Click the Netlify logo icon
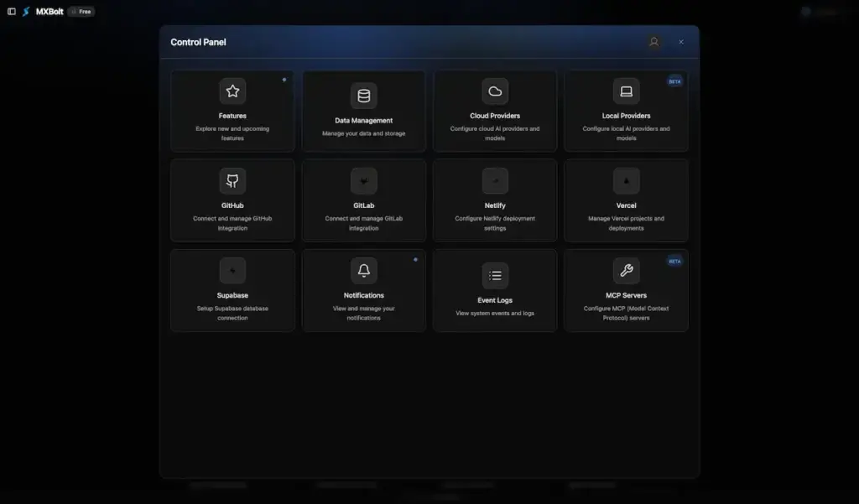This screenshot has height=504, width=859. pyautogui.click(x=495, y=181)
